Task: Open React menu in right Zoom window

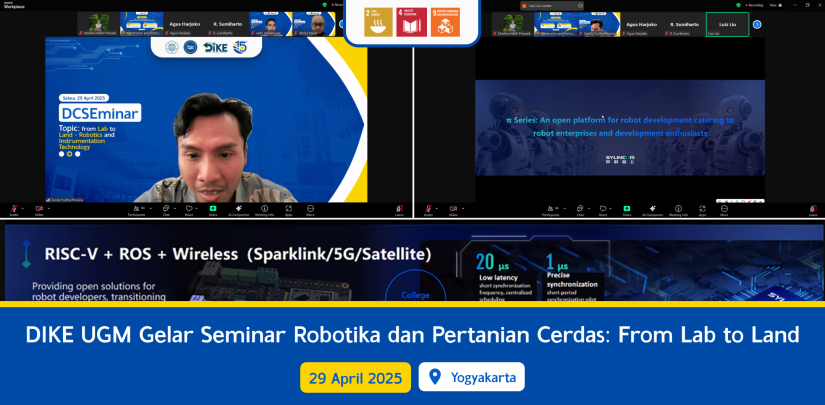Action: (x=602, y=210)
